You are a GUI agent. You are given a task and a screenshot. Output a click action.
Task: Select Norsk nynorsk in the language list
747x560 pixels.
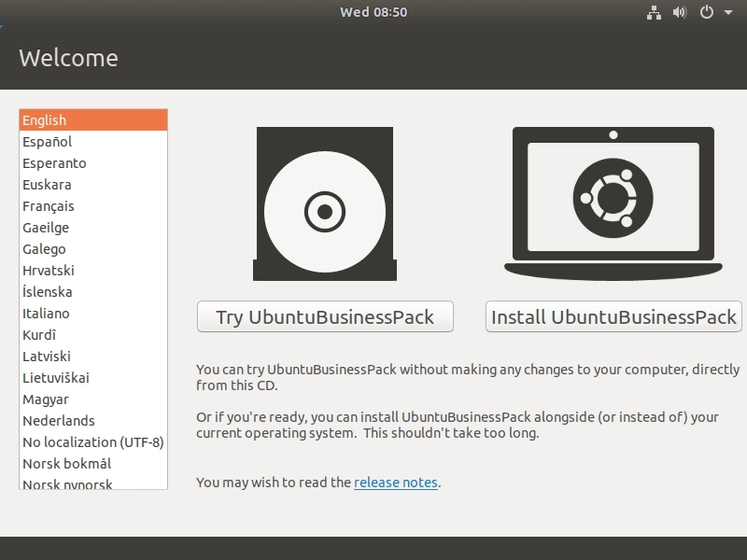(93, 483)
